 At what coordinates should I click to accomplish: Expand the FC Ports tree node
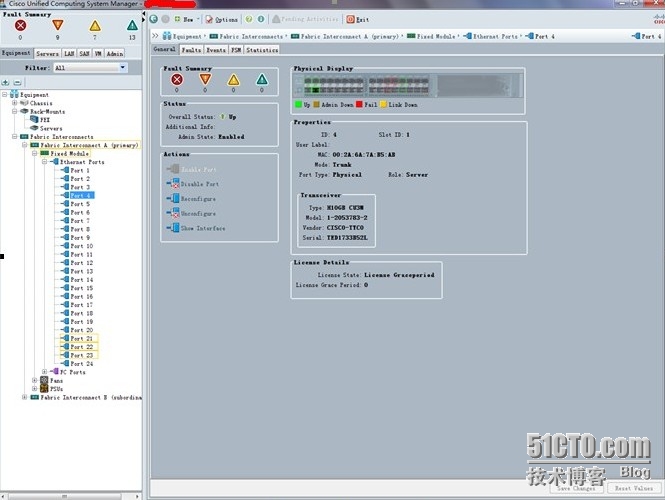(x=45, y=372)
